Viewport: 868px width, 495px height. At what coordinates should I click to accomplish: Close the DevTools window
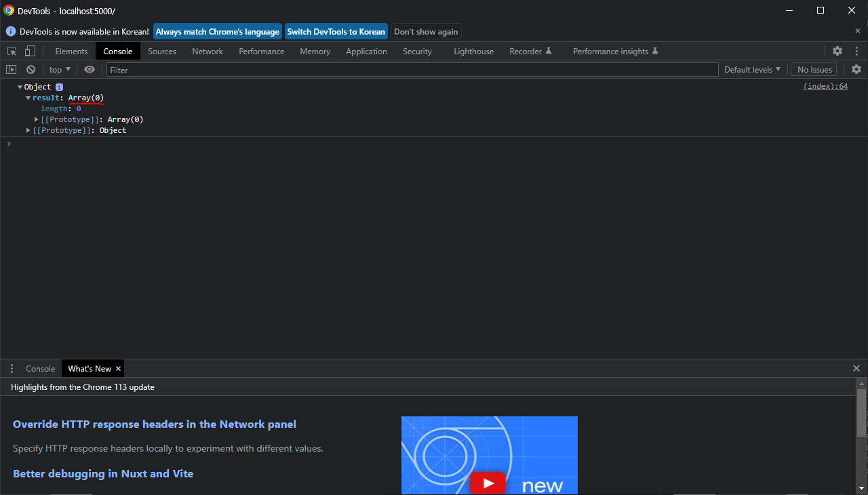(x=852, y=10)
